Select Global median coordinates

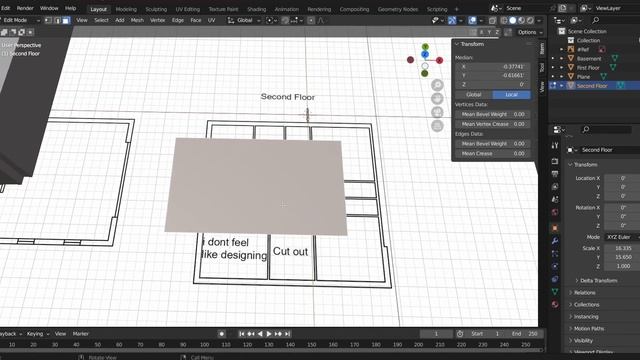473,94
